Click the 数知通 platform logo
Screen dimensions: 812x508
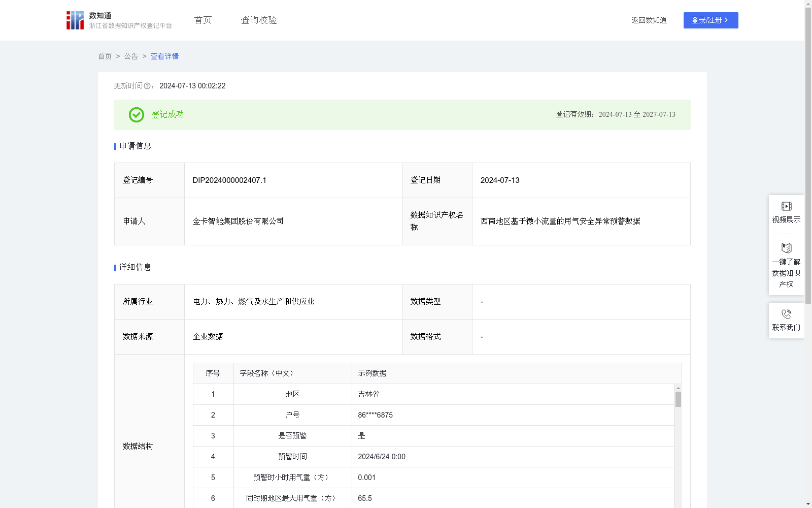(x=119, y=20)
